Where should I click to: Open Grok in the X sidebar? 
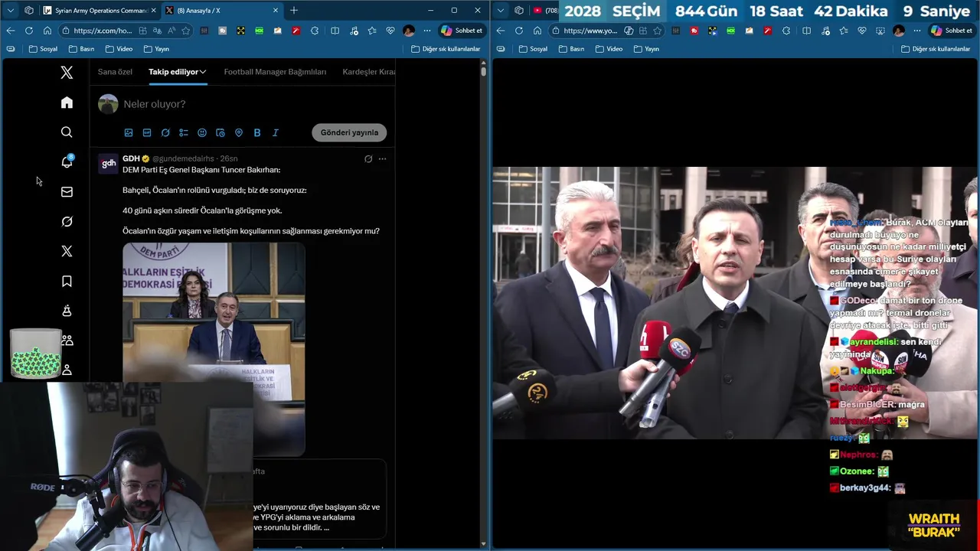click(67, 221)
